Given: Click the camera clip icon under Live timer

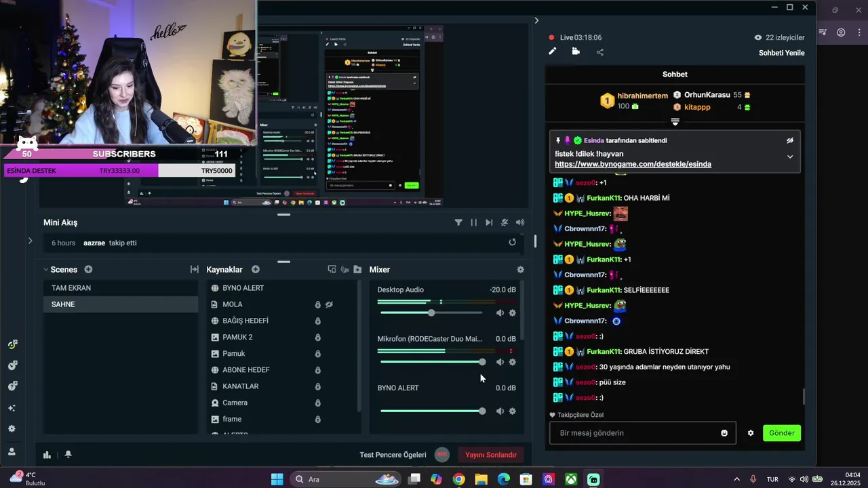Looking at the screenshot, I should coord(576,52).
